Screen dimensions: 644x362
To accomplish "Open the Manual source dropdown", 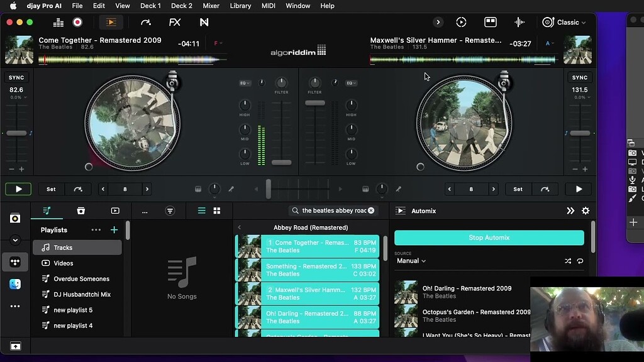I will tap(410, 260).
